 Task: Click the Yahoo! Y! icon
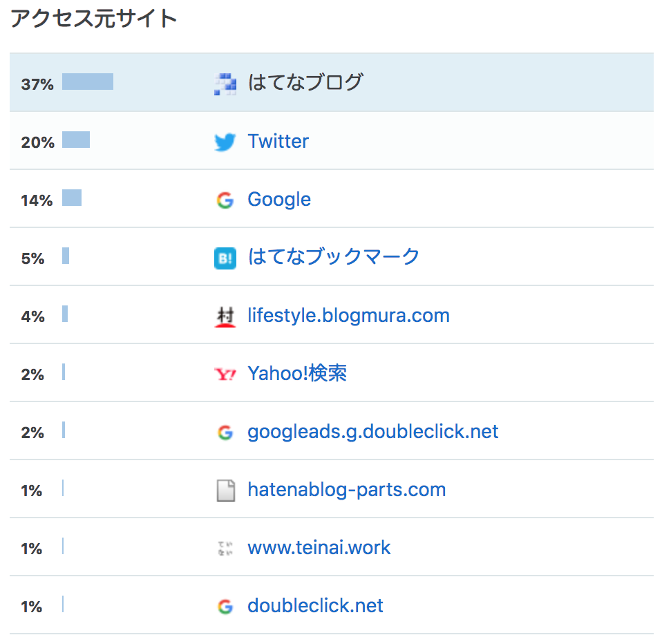pyautogui.click(x=225, y=374)
